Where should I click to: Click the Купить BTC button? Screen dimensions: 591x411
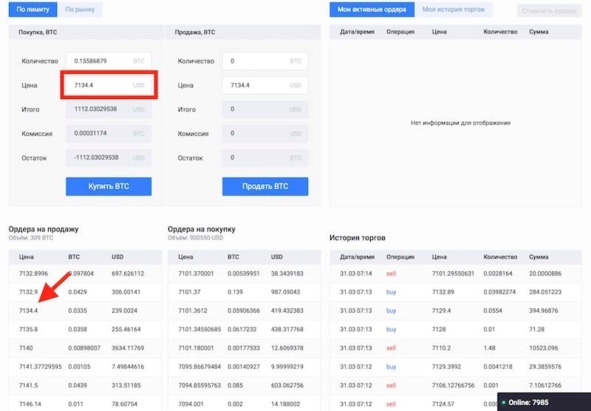pos(109,186)
